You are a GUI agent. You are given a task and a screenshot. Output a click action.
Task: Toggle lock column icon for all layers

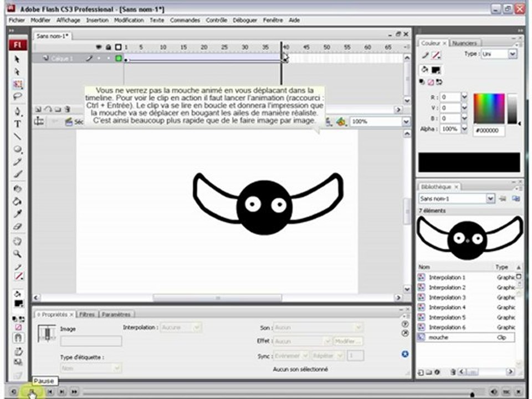(108, 47)
